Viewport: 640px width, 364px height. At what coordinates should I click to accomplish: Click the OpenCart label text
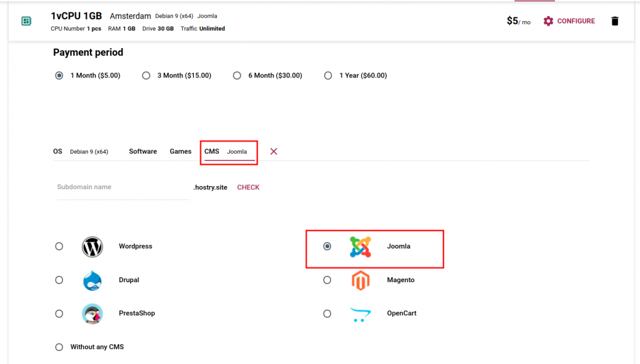pyautogui.click(x=402, y=313)
